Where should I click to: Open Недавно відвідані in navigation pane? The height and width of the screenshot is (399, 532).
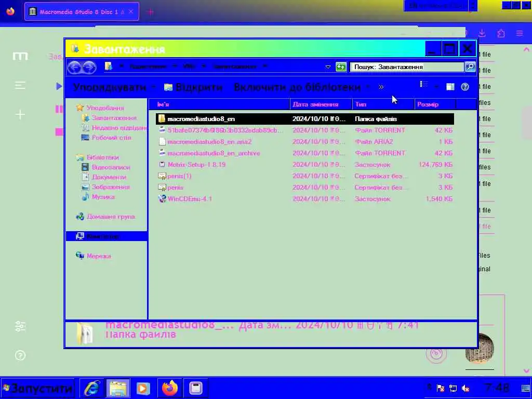tap(115, 128)
